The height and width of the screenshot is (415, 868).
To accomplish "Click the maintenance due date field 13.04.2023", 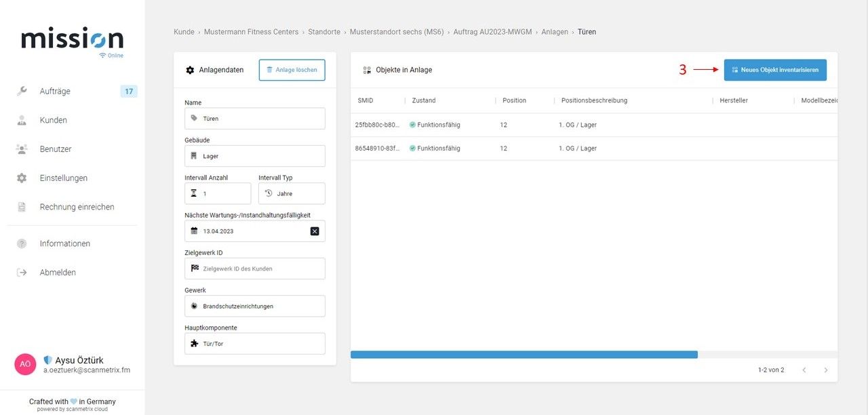I will pyautogui.click(x=255, y=231).
